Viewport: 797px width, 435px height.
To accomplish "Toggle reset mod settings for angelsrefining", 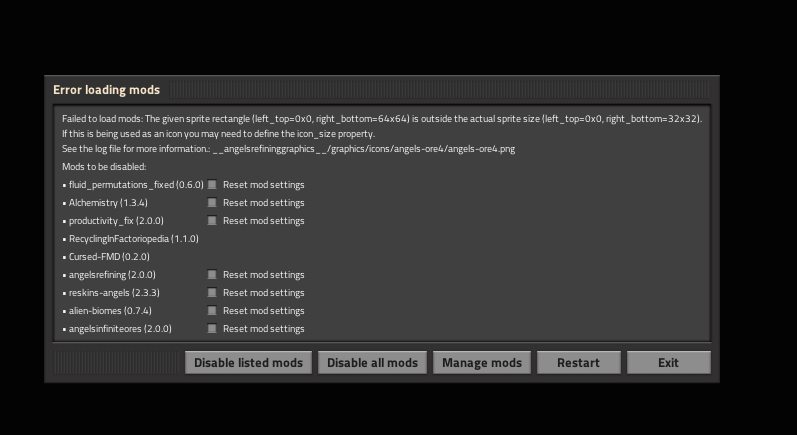I will pos(212,275).
